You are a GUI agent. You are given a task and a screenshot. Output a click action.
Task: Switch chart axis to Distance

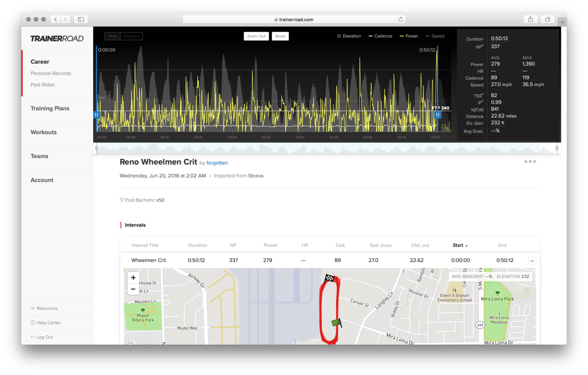pos(131,36)
